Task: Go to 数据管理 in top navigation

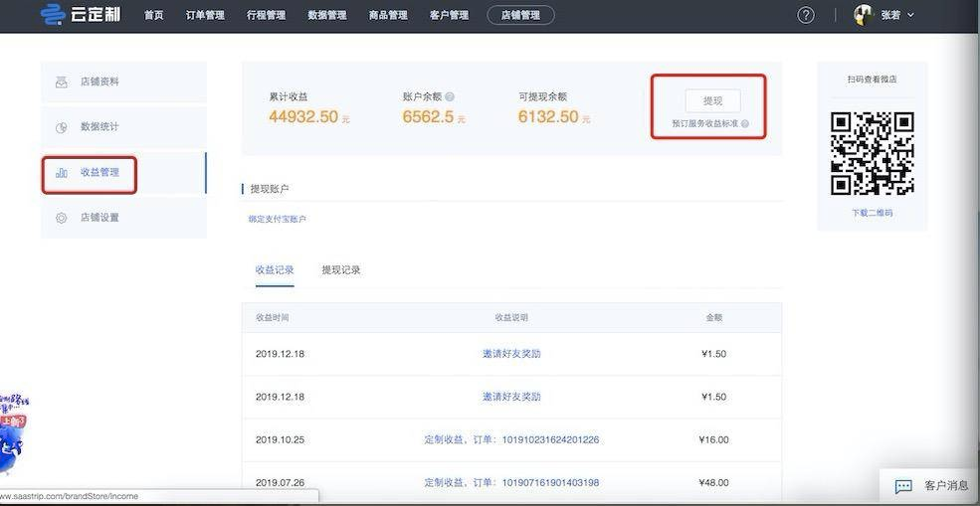Action: click(327, 15)
